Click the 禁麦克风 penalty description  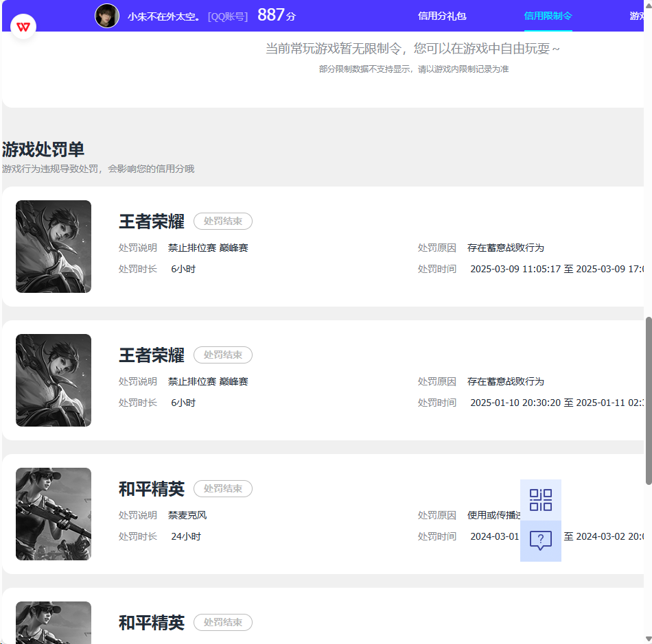point(187,515)
